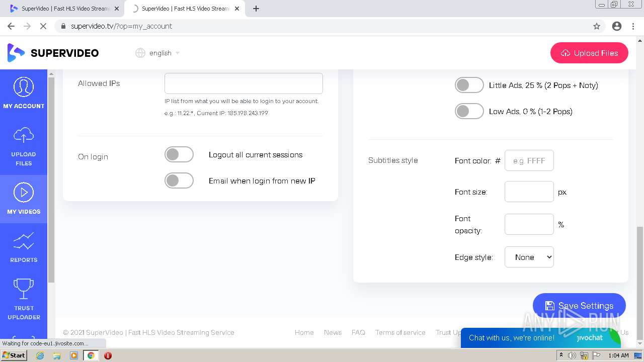Open the FAQ footer link

click(x=358, y=332)
